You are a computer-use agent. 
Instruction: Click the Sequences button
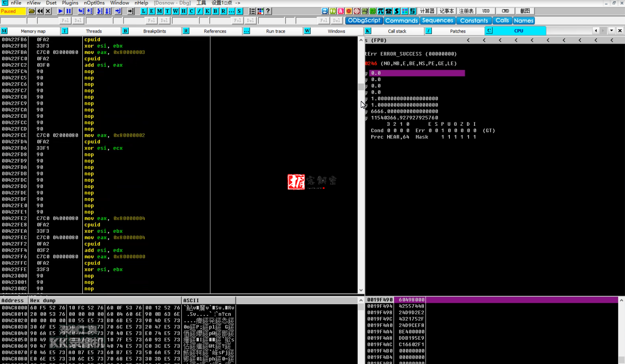pyautogui.click(x=438, y=20)
